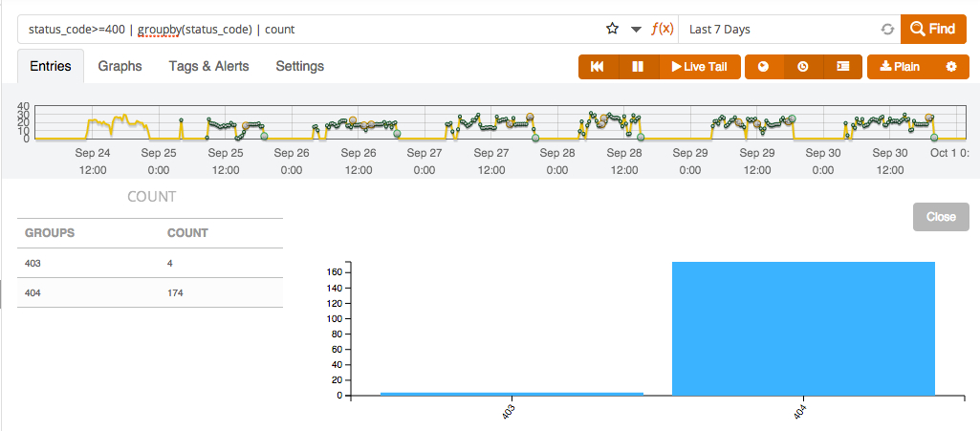Viewport: 980px width, 431px height.
Task: Star the current query as favorite
Action: click(613, 29)
